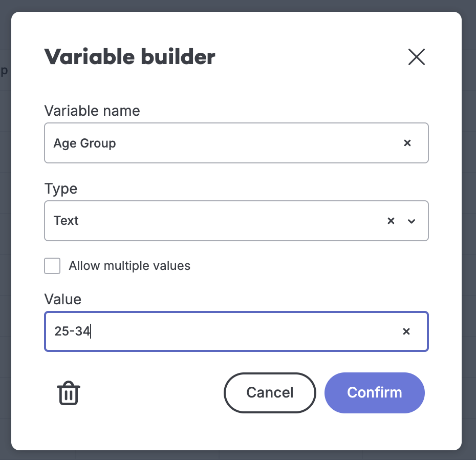Click the 'Value' field label
Viewport: 476px width, 460px height.
point(63,299)
